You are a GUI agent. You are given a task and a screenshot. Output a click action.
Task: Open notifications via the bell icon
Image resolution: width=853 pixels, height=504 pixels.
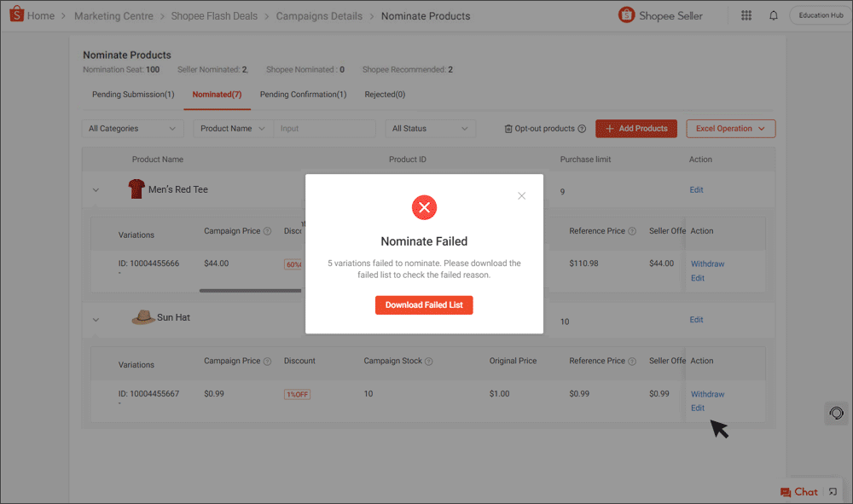pos(774,15)
